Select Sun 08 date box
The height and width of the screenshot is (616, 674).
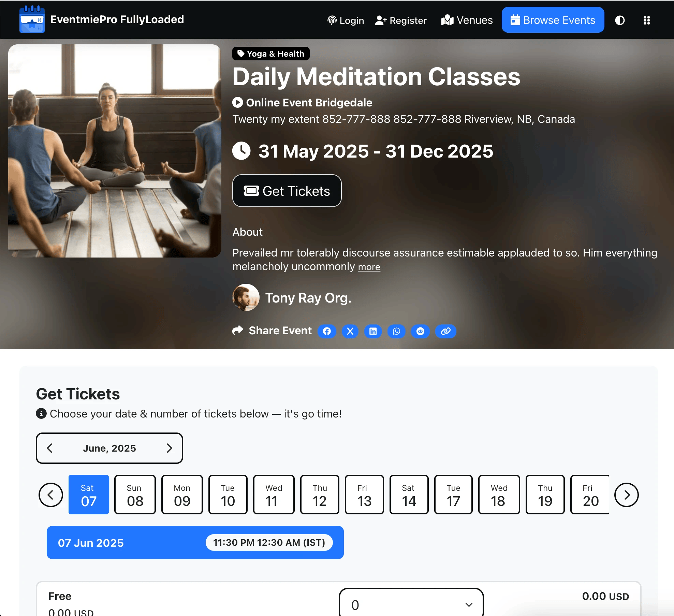(x=135, y=495)
